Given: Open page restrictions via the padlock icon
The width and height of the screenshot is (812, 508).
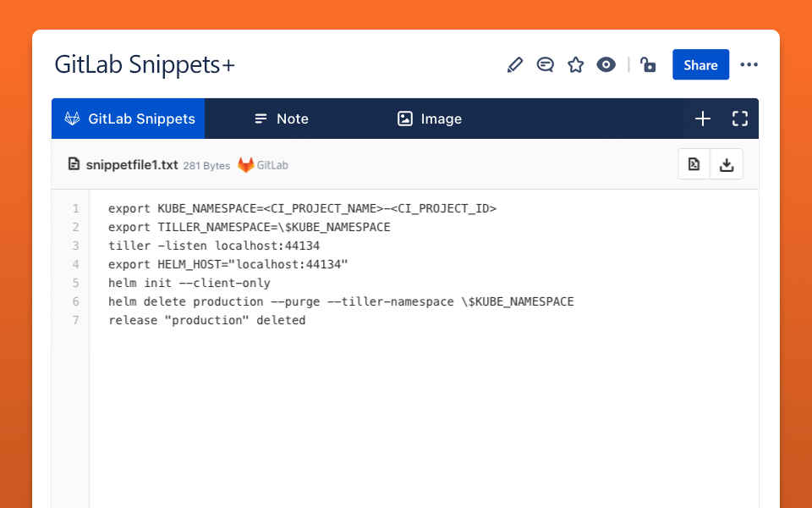Looking at the screenshot, I should point(648,65).
